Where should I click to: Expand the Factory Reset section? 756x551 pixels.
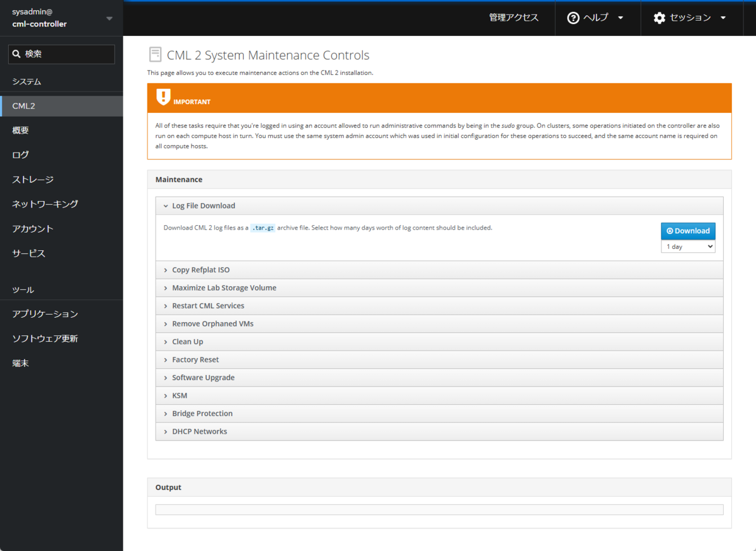[439, 359]
